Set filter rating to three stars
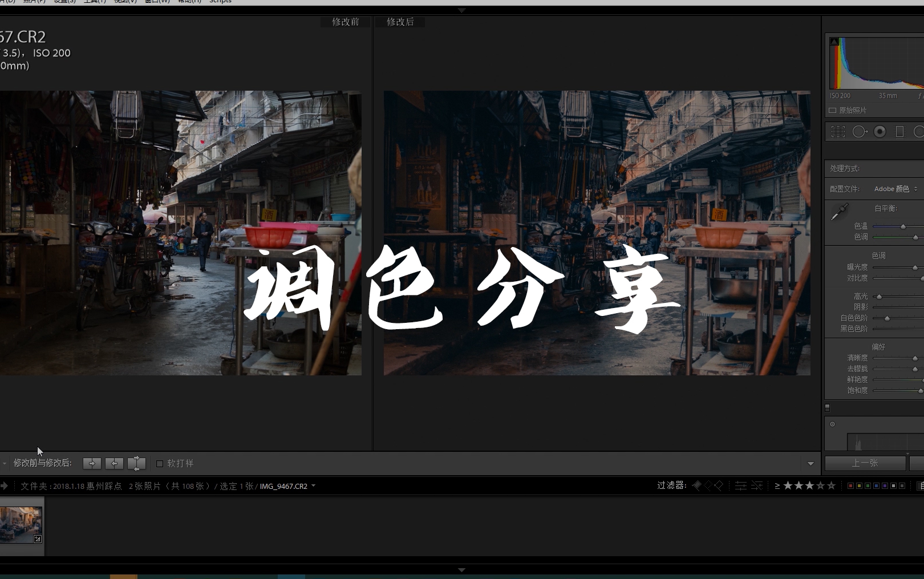 coord(810,485)
